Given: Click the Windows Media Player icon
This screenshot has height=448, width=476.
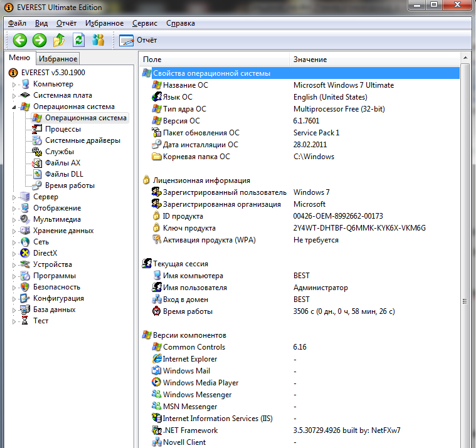Looking at the screenshot, I should click(157, 382).
